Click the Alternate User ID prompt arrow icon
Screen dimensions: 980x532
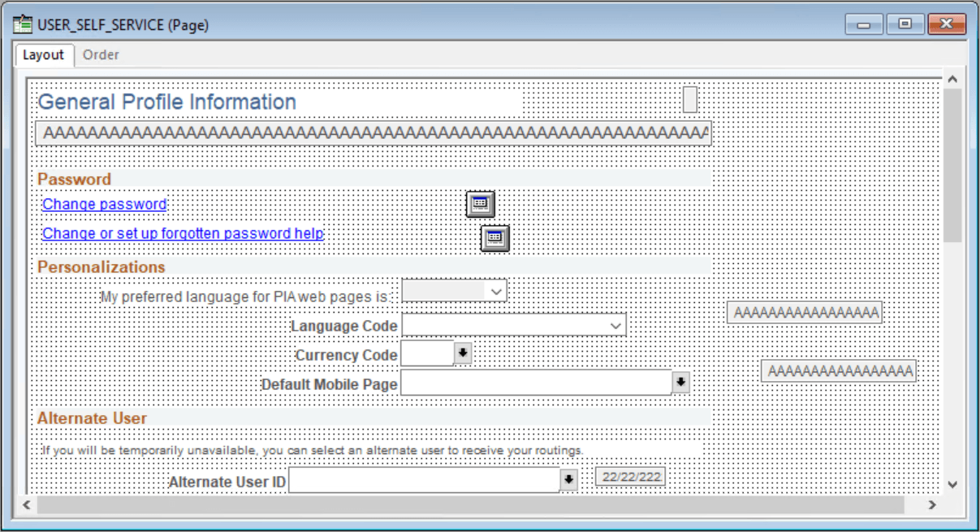[x=568, y=479]
